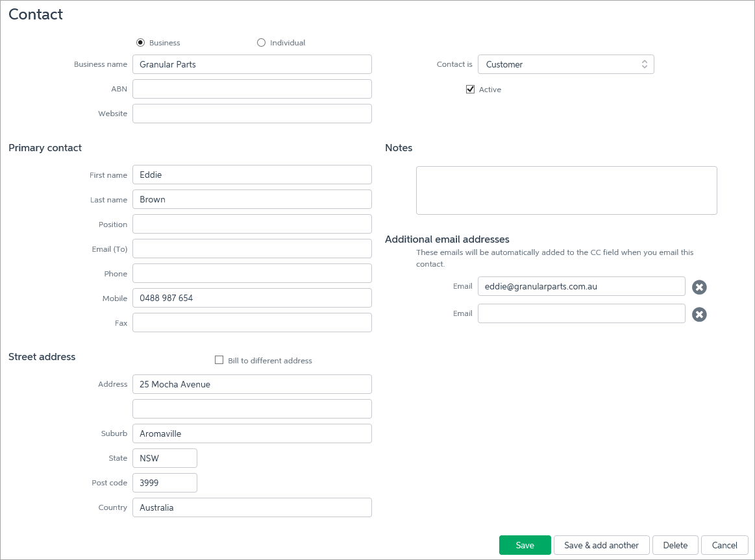This screenshot has width=755, height=560.
Task: Remove the eddie@granularparts.com.au additional email
Action: [x=699, y=287]
